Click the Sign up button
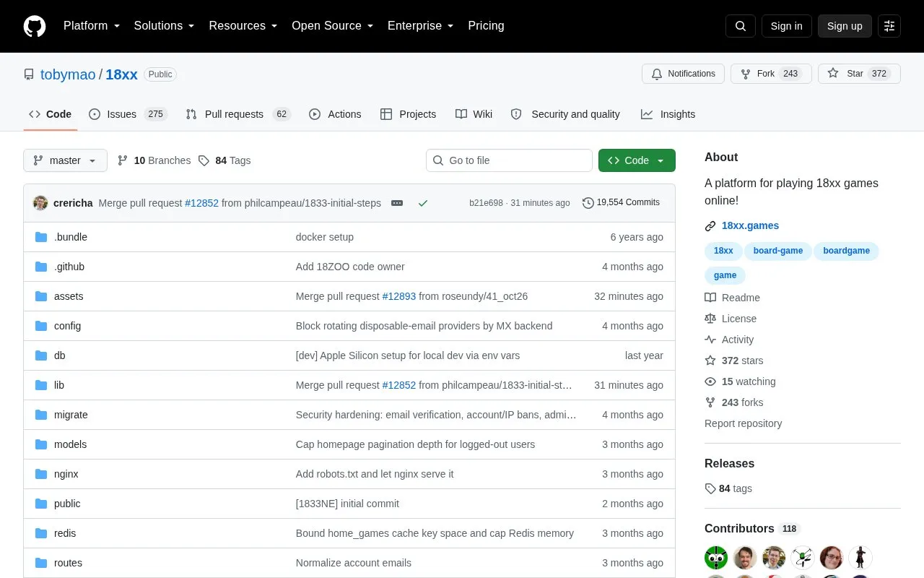This screenshot has height=578, width=924. coord(845,26)
